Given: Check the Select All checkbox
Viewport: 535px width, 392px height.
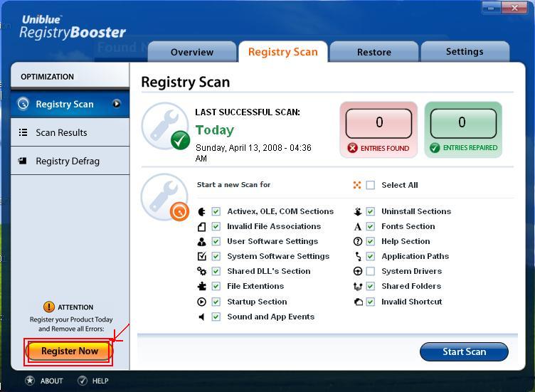Looking at the screenshot, I should (x=370, y=185).
